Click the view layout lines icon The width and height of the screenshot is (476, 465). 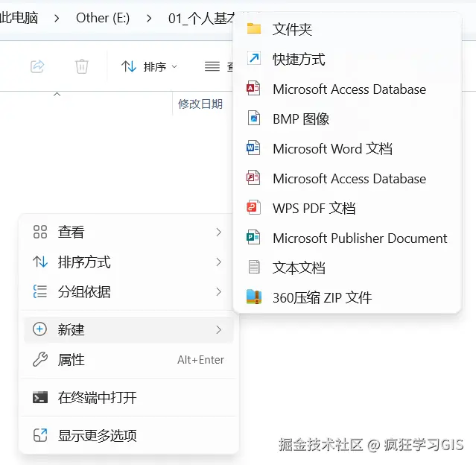tap(212, 66)
